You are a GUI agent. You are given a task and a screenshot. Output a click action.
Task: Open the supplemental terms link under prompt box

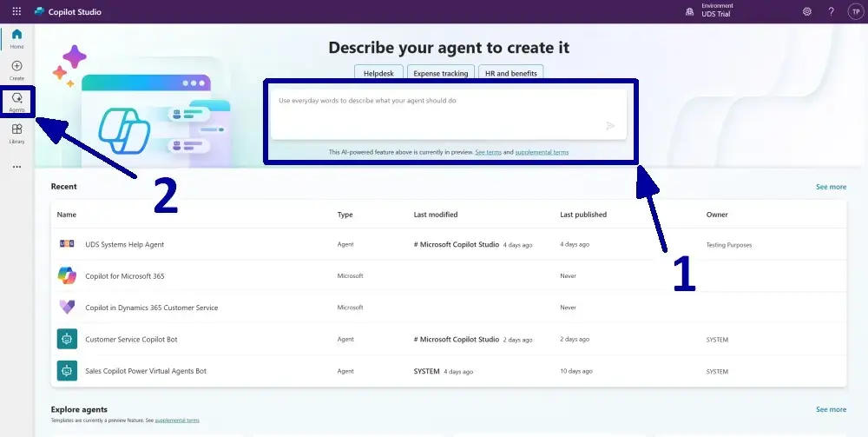(542, 152)
